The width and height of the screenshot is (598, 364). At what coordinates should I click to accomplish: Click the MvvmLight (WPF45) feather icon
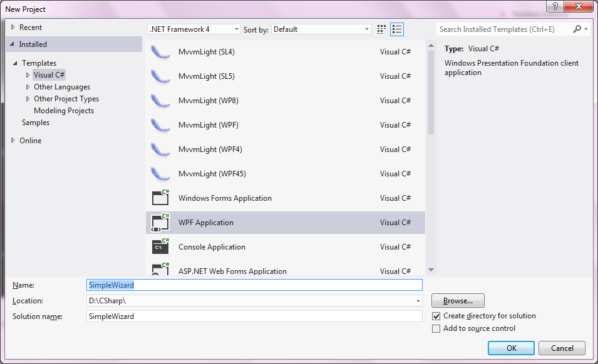click(160, 174)
